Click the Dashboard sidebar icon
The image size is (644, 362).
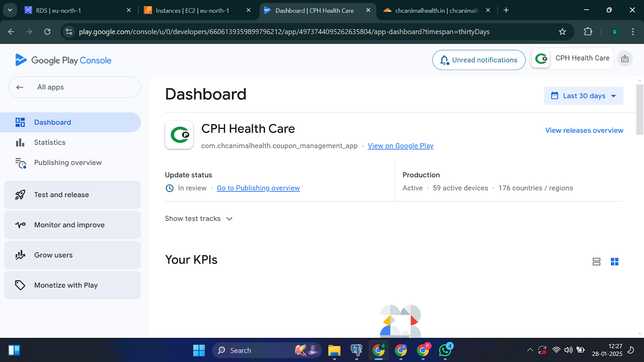[20, 122]
